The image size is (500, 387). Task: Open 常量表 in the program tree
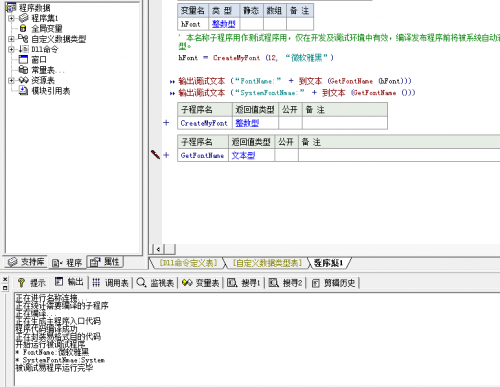[47, 70]
